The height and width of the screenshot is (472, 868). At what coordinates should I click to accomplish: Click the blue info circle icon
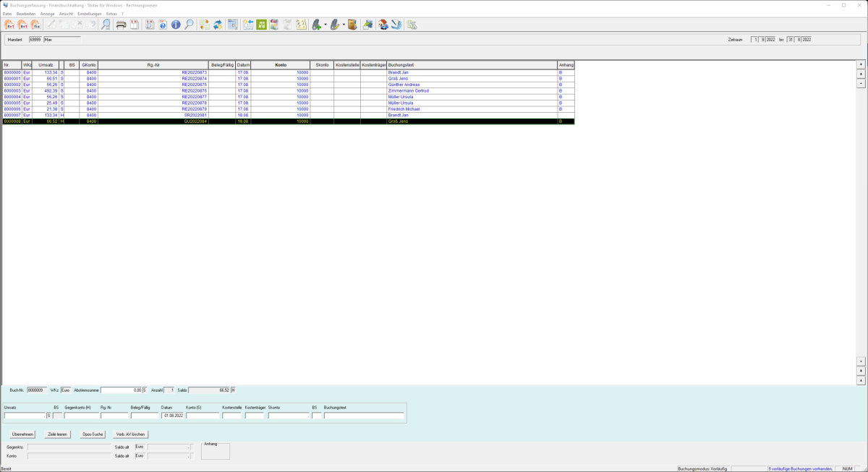pyautogui.click(x=175, y=25)
